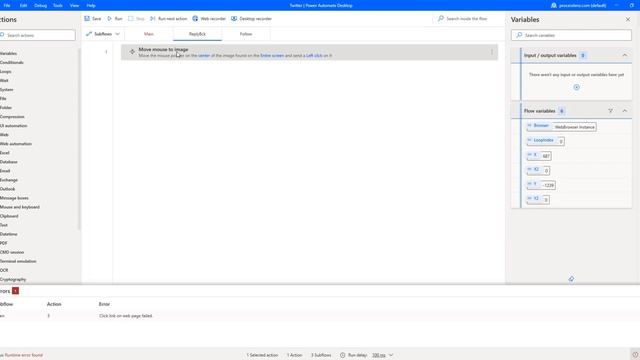The width and height of the screenshot is (640, 360).
Task: Click the account name in title bar
Action: point(582,5)
